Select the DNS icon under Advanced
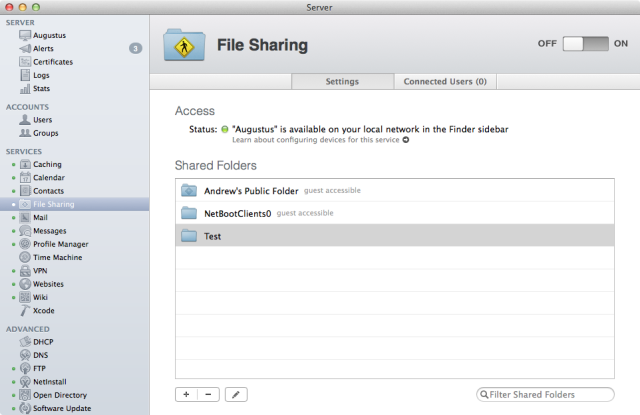 tap(25, 355)
